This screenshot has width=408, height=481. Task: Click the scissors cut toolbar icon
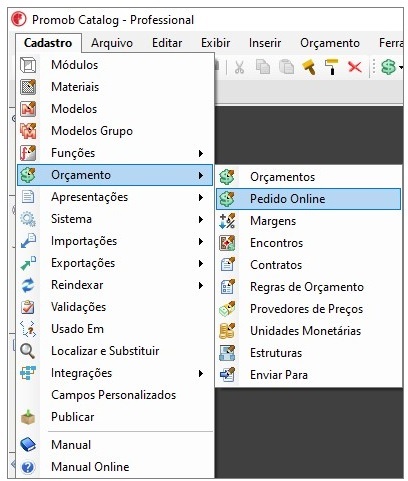pyautogui.click(x=239, y=67)
